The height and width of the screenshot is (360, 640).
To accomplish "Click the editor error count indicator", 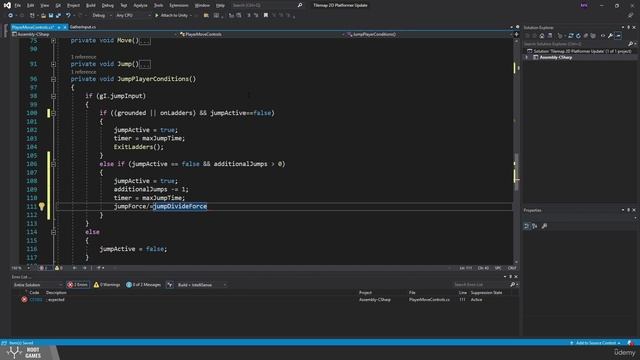I will point(44,268).
